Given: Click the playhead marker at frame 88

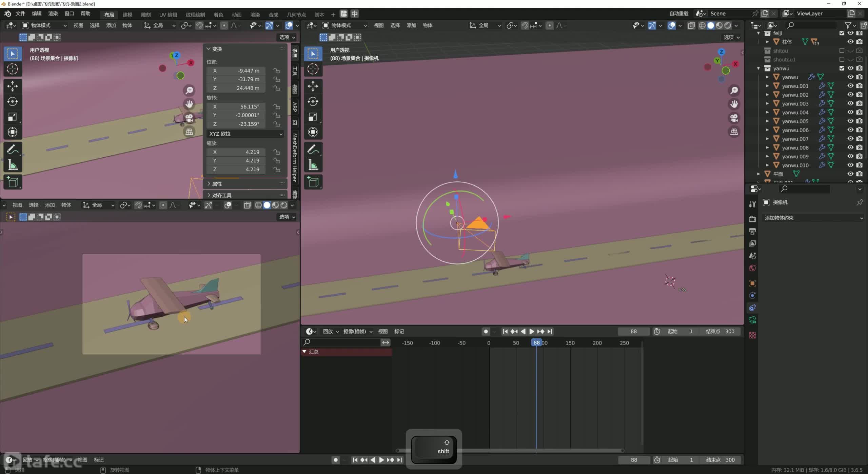Looking at the screenshot, I should coord(536,343).
